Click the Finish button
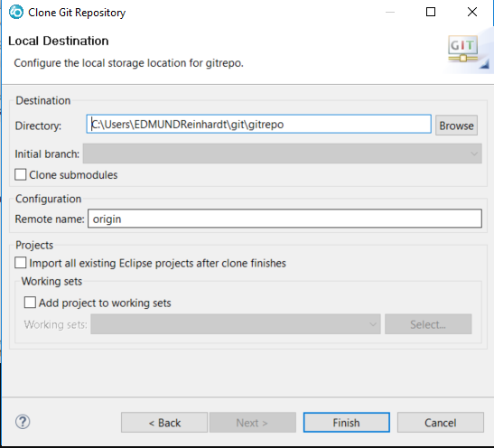Viewport: 494px width, 448px height. 347,423
